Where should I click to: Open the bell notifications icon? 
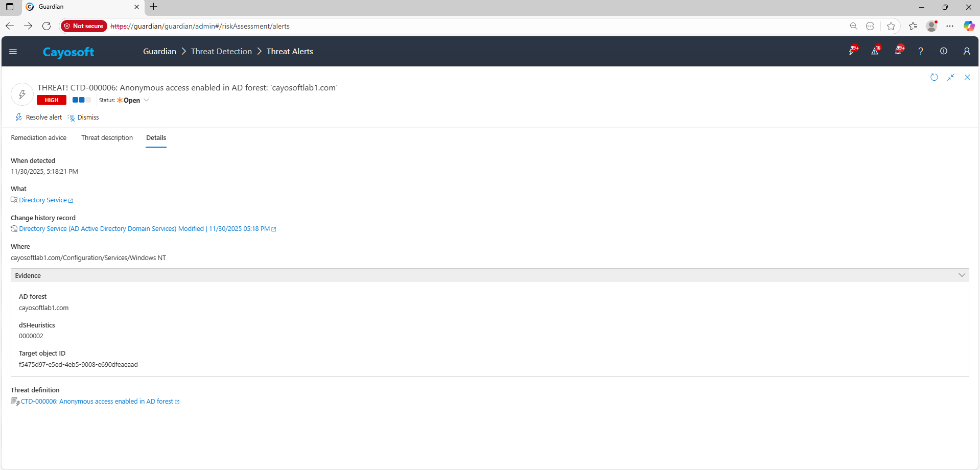[898, 51]
